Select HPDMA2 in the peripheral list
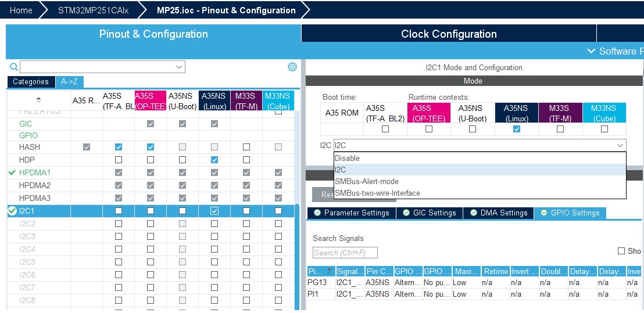 [35, 185]
